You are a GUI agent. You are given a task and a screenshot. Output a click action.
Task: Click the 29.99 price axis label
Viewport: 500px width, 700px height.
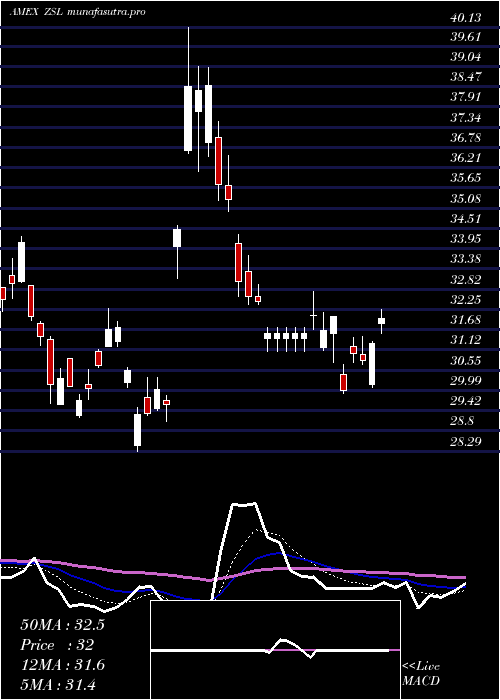coord(466,380)
